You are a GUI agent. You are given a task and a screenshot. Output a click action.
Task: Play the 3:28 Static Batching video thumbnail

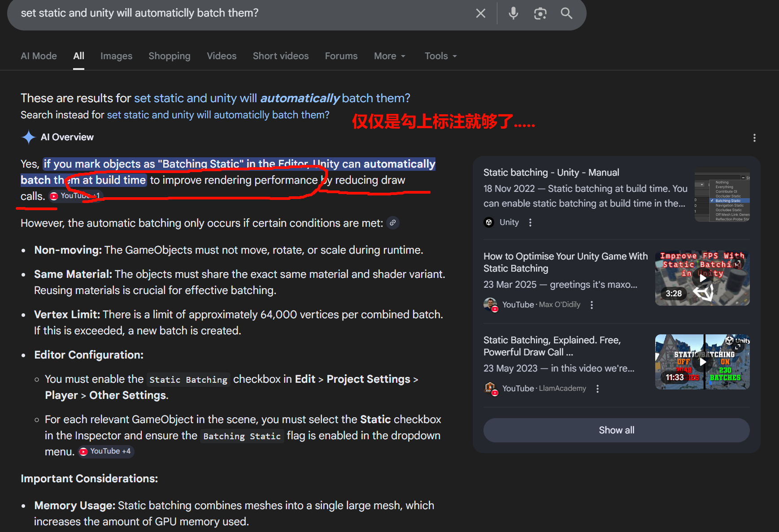(702, 278)
